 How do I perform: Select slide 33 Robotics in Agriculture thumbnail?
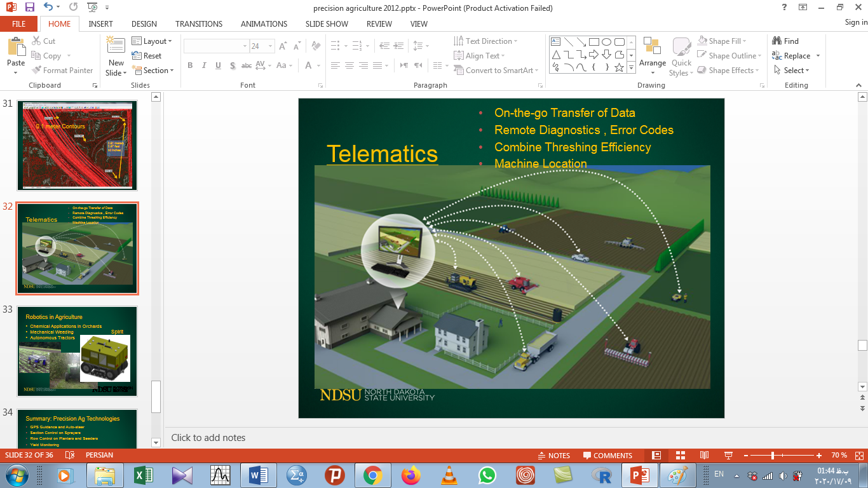click(77, 351)
